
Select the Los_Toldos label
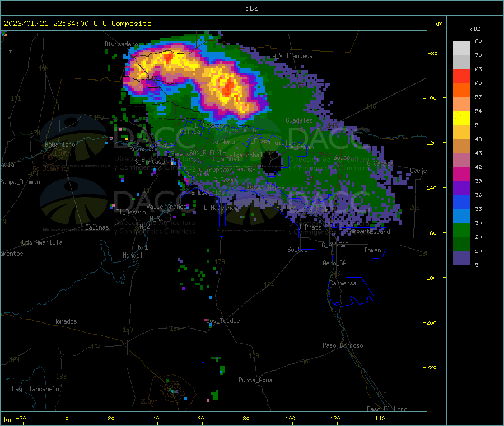(x=223, y=321)
